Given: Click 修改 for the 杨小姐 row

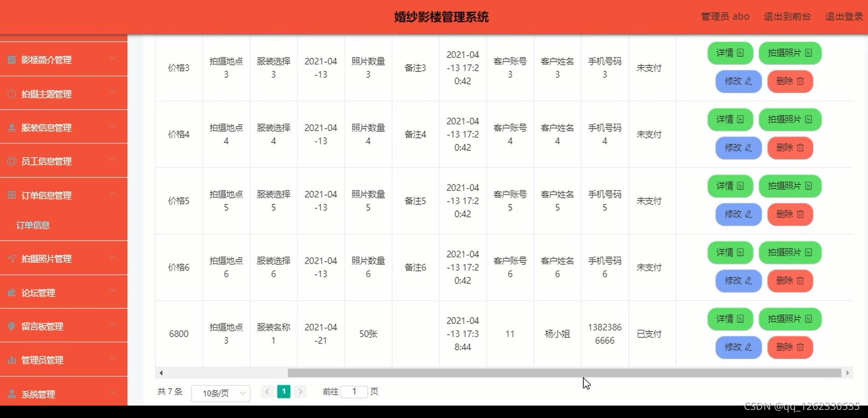Looking at the screenshot, I should pyautogui.click(x=738, y=347).
